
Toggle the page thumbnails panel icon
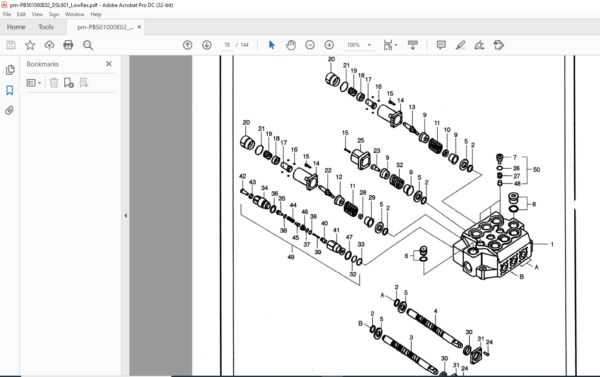click(x=10, y=70)
